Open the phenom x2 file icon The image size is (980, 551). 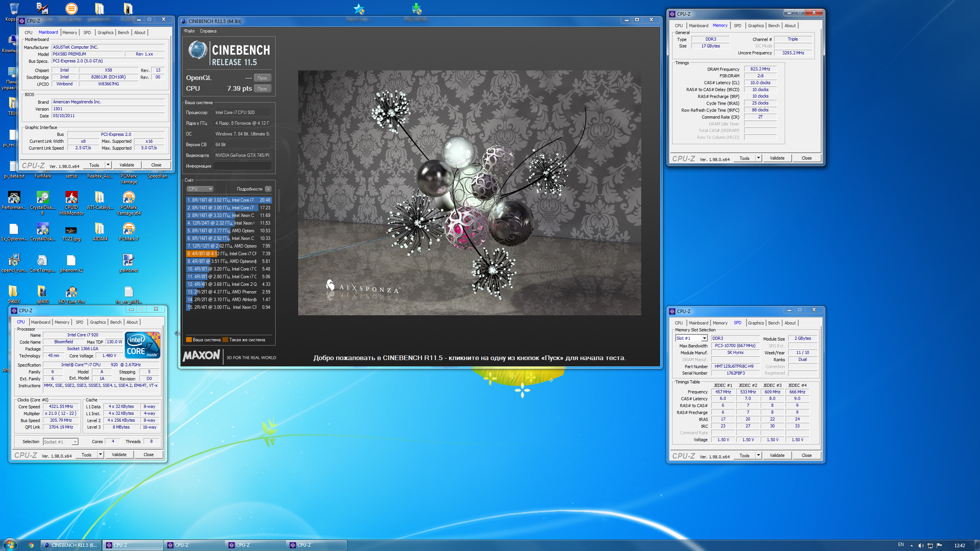point(71,263)
